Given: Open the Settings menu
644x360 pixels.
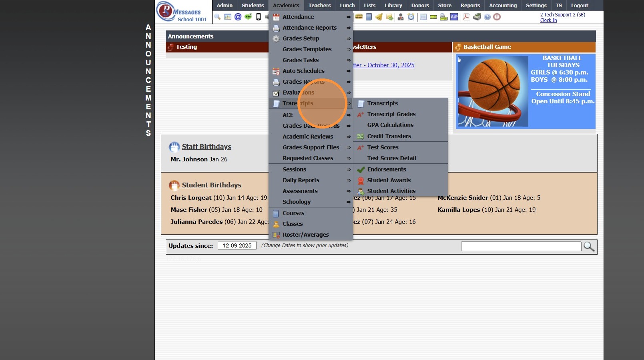Looking at the screenshot, I should (x=536, y=5).
